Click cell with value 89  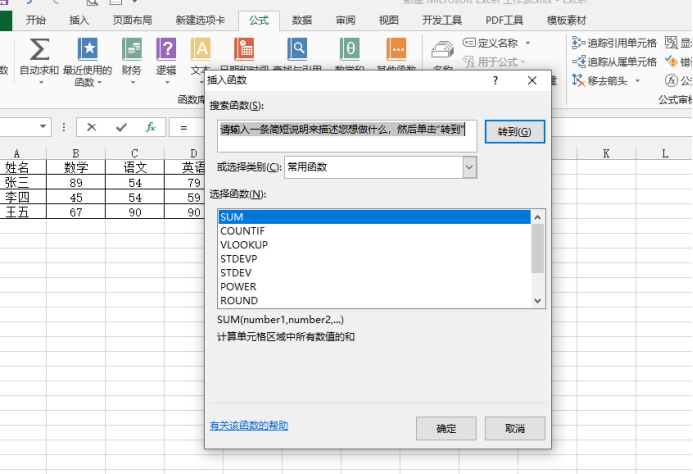[76, 182]
